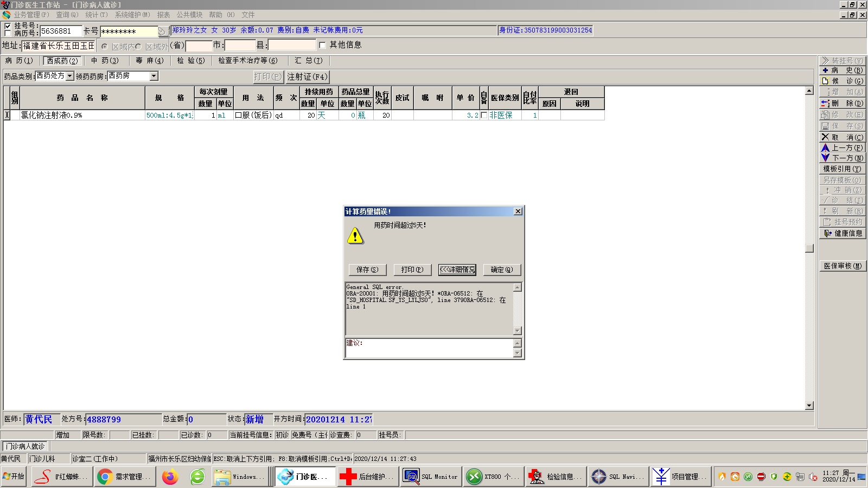Viewport: 868px width, 488px height.
Task: Click the 模板引用(Y) button
Action: pyautogui.click(x=842, y=169)
